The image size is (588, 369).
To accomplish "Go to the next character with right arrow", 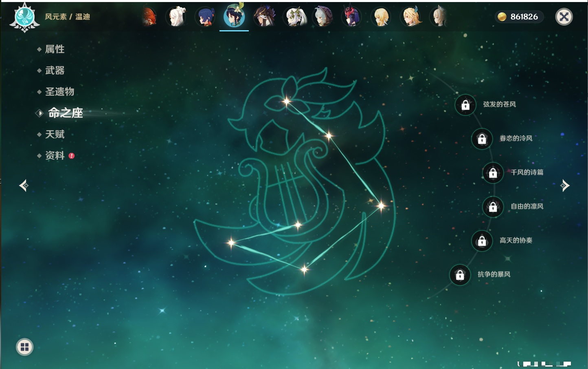I will coord(565,186).
